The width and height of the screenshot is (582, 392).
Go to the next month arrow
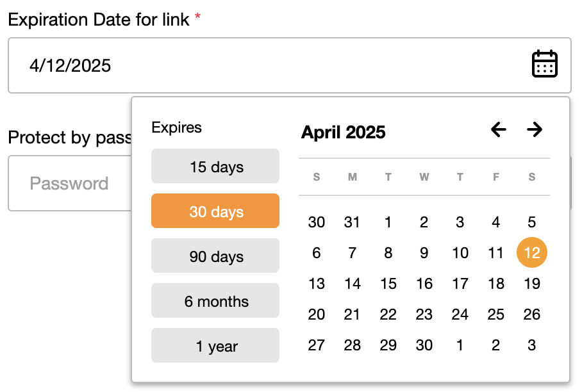(535, 129)
